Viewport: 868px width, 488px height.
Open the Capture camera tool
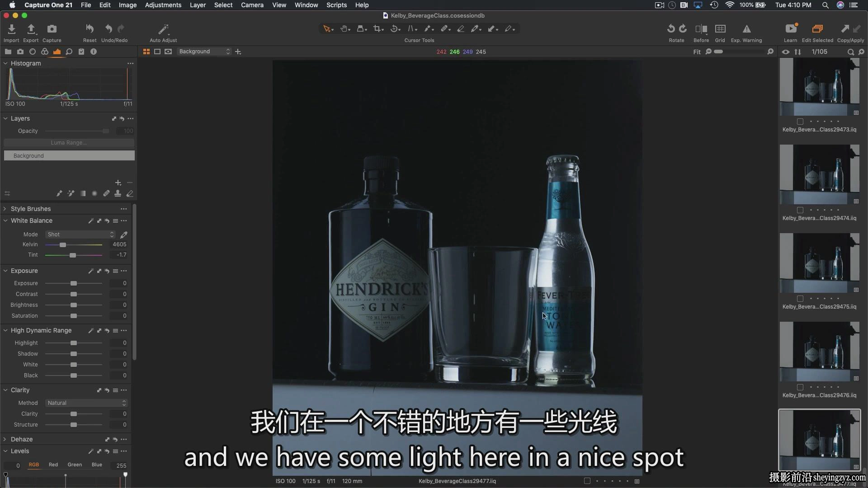pyautogui.click(x=52, y=29)
